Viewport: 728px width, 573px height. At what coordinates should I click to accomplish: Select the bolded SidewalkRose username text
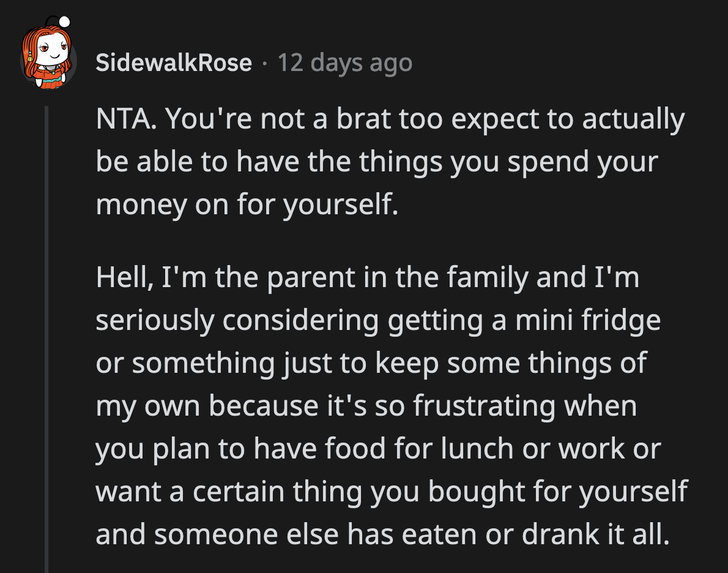point(173,62)
